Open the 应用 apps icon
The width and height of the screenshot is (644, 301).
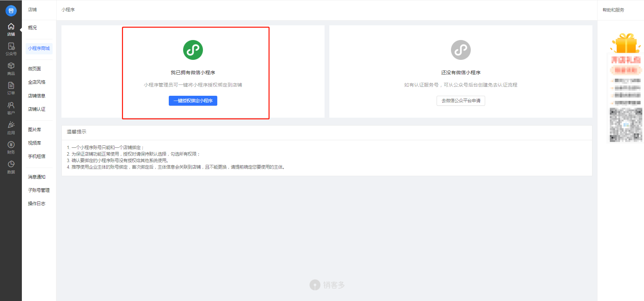point(11,125)
